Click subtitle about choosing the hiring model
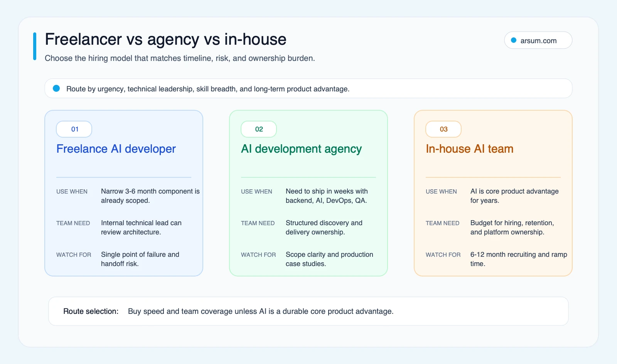The width and height of the screenshot is (617, 364). tap(180, 58)
